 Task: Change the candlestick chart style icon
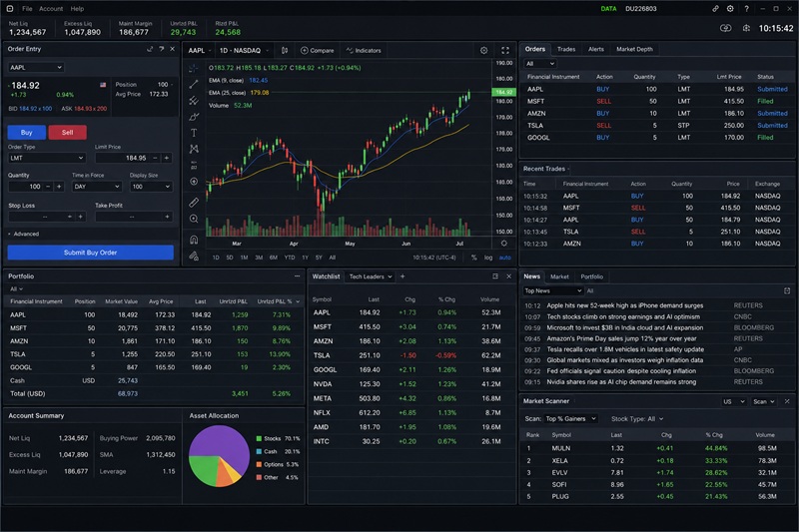coord(285,50)
